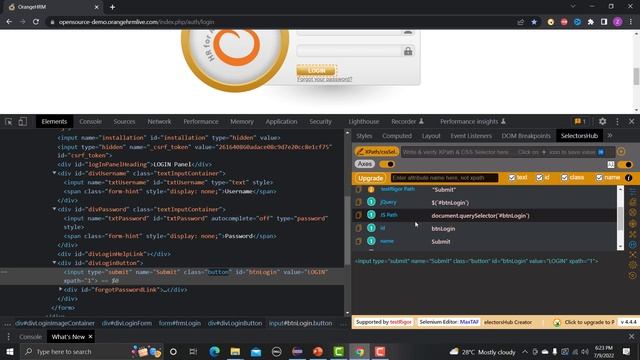The image size is (640, 360).
Task: Copy the name selector value
Action: 358,241
